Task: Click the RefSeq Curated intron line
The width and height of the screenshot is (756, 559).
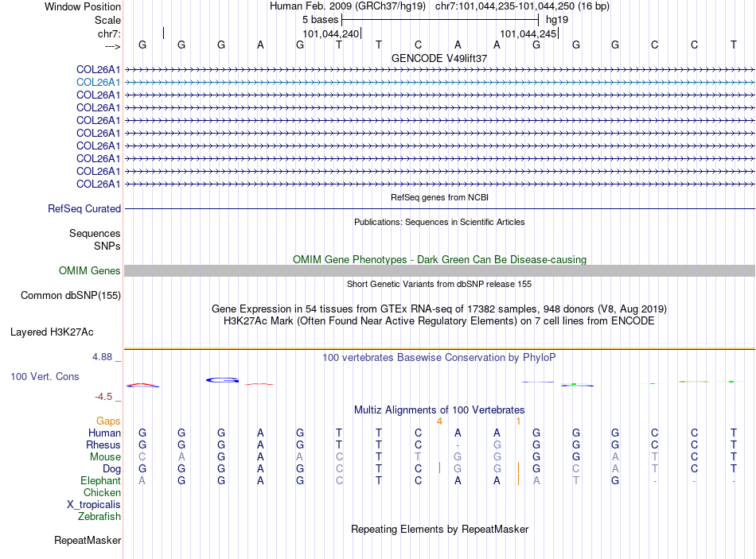Action: [x=439, y=208]
